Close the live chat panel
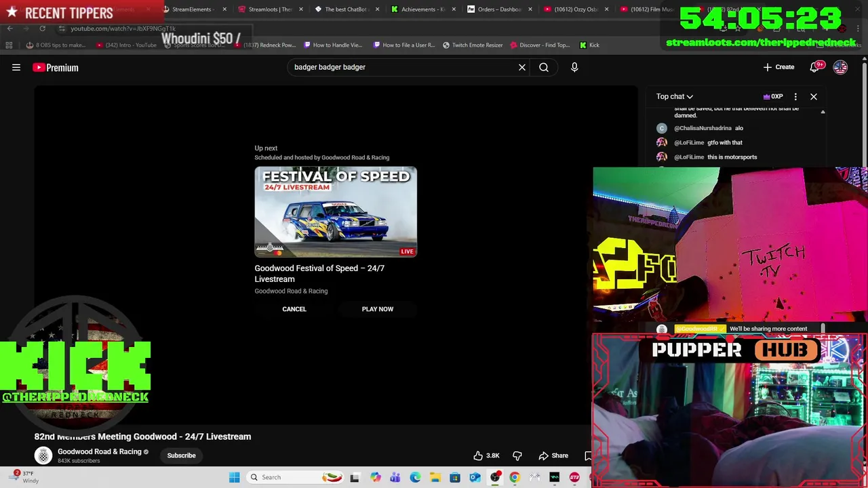Image resolution: width=868 pixels, height=488 pixels. coord(814,96)
